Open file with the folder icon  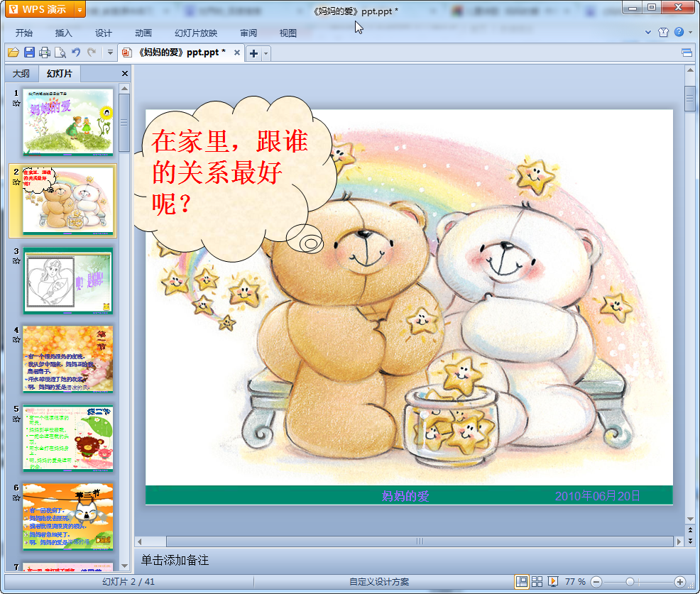point(13,53)
